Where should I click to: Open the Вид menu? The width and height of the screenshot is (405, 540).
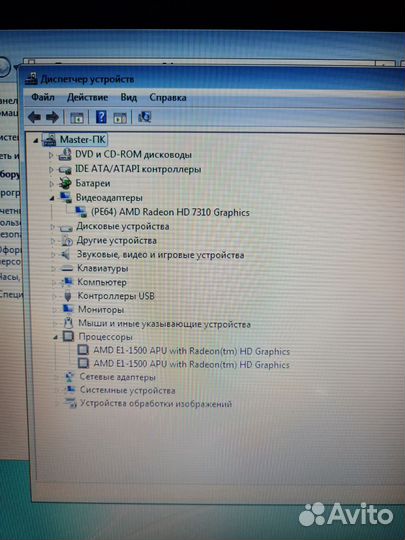pyautogui.click(x=128, y=97)
